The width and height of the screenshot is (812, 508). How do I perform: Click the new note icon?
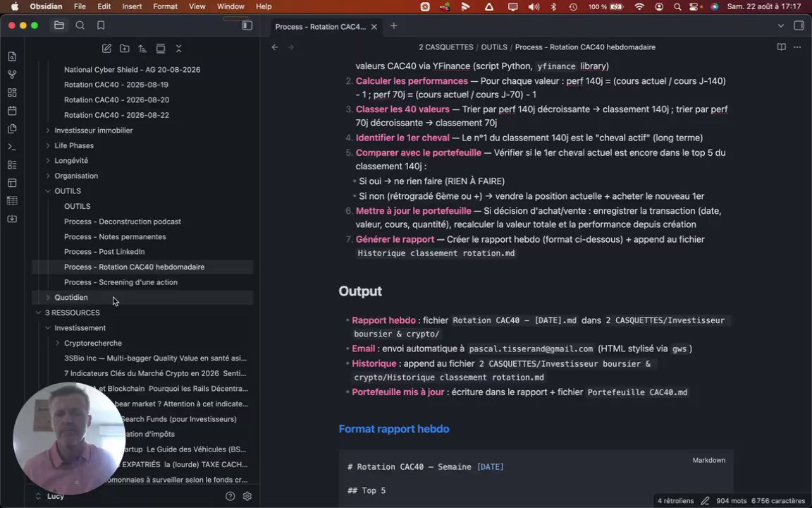(106, 49)
